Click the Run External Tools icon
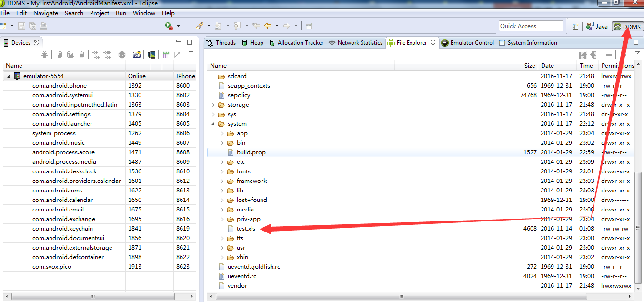 point(169,26)
